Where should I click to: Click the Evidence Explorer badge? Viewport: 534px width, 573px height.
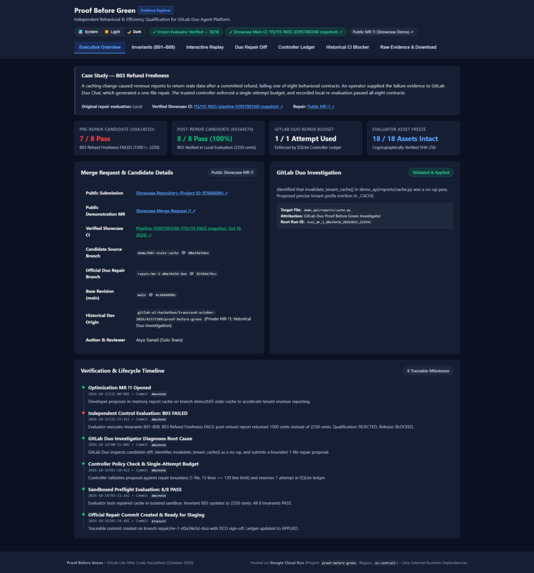(156, 11)
